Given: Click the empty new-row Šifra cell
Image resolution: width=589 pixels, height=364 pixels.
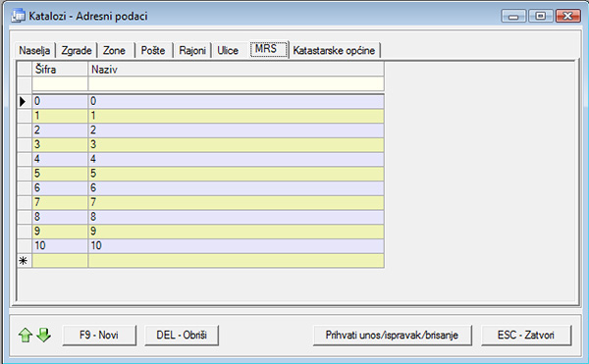Looking at the screenshot, I should [x=60, y=261].
